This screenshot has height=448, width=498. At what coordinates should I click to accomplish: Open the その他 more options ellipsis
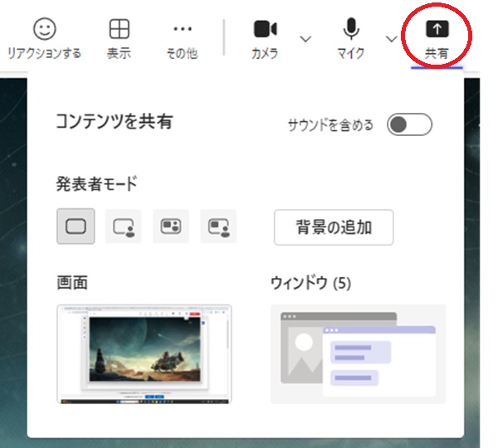coord(182,29)
